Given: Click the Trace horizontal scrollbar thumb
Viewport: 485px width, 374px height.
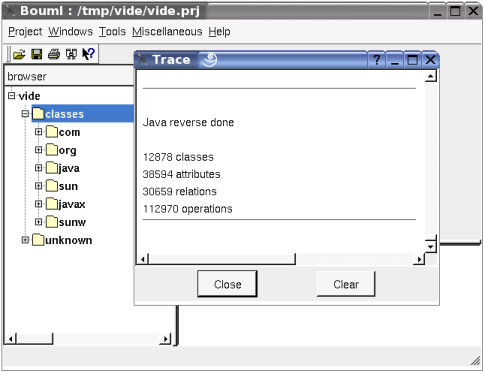Looking at the screenshot, I should (x=222, y=259).
